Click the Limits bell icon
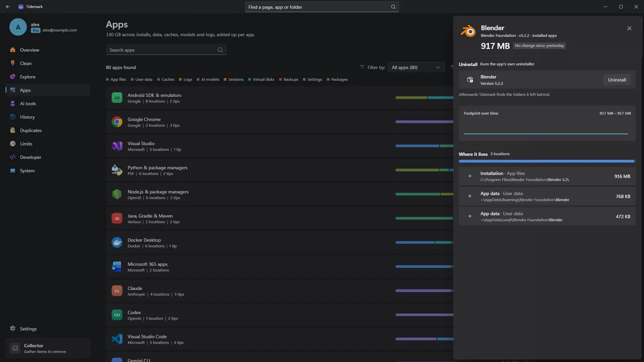The height and width of the screenshot is (362, 644). click(x=13, y=144)
